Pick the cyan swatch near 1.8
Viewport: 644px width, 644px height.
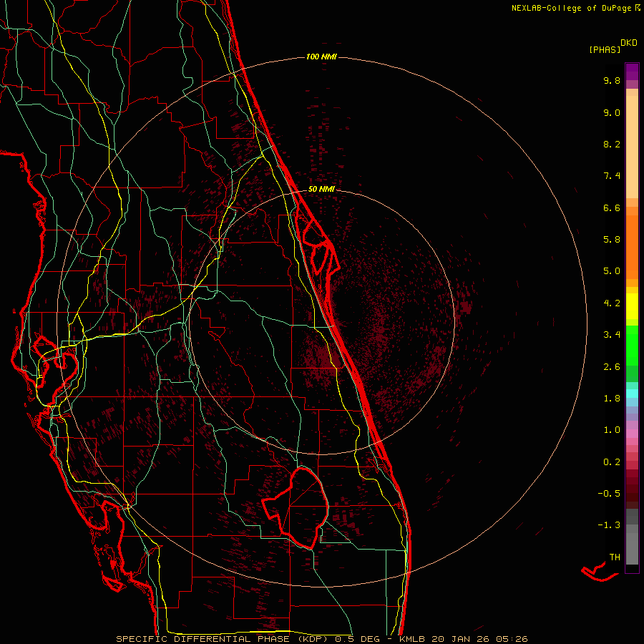tap(632, 393)
